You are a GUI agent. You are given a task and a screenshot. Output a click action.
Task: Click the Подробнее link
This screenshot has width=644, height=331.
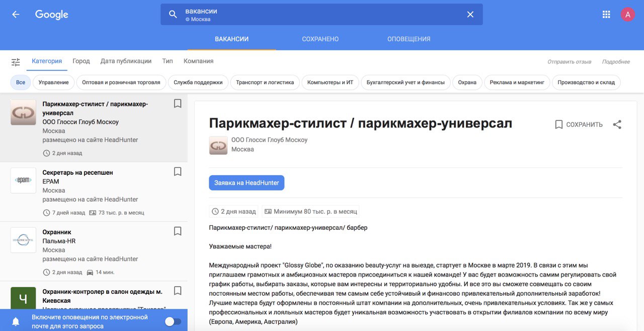(616, 61)
